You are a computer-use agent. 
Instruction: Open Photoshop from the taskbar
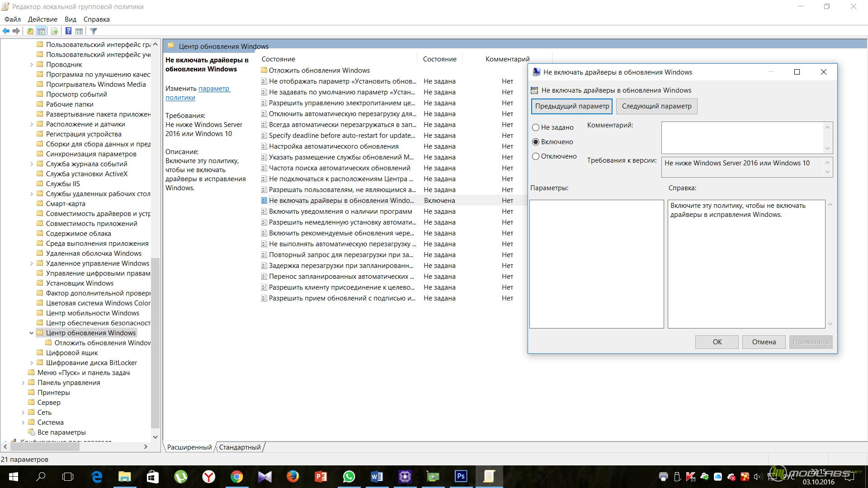click(x=461, y=477)
